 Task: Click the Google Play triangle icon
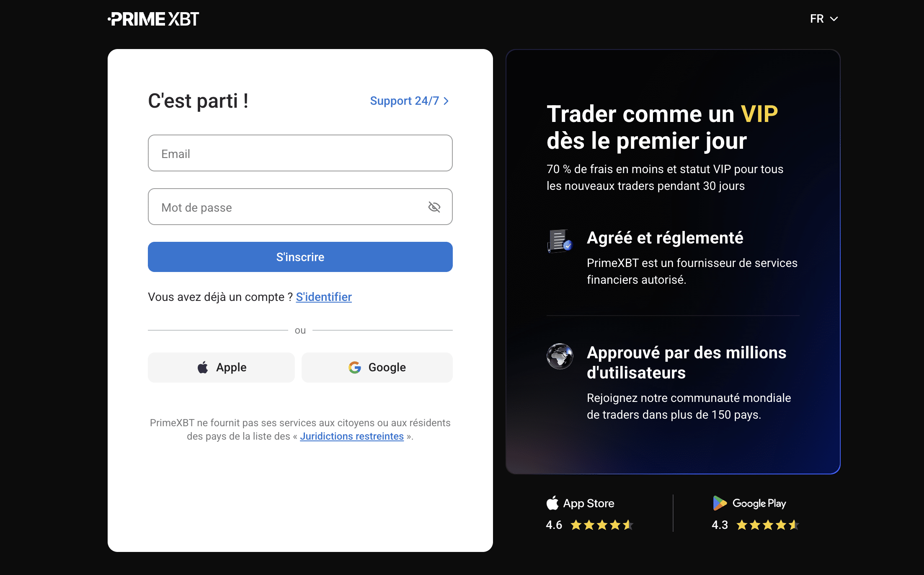coord(720,503)
